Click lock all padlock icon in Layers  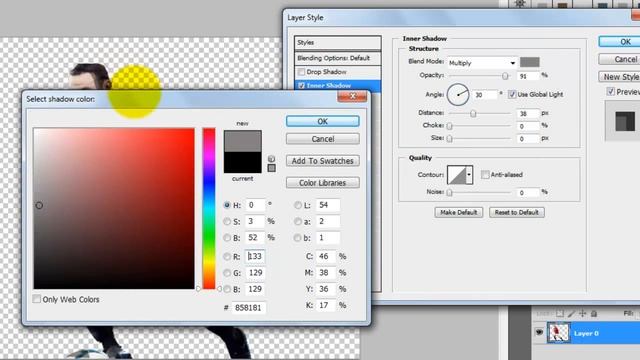(594, 313)
